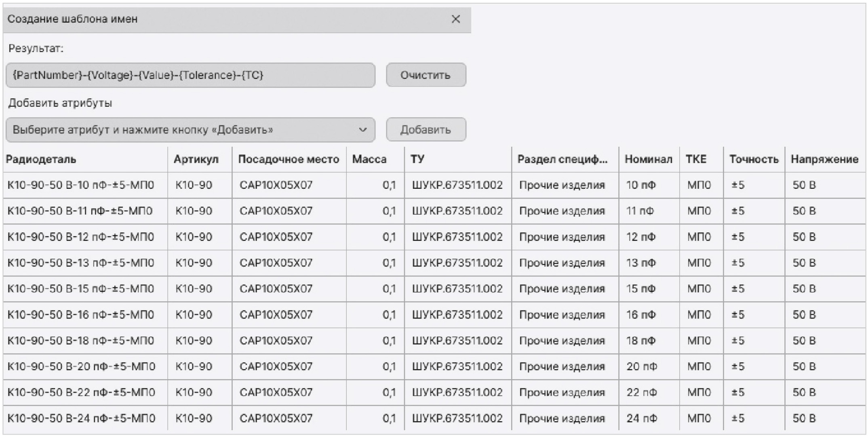This screenshot has height=437, width=868.
Task: Click the Артикул column header
Action: click(196, 159)
